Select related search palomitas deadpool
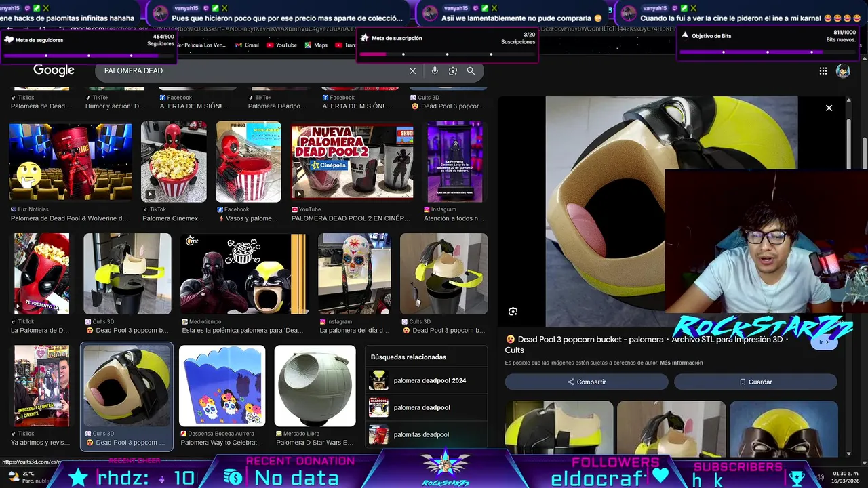Image resolution: width=868 pixels, height=488 pixels. tap(426, 434)
